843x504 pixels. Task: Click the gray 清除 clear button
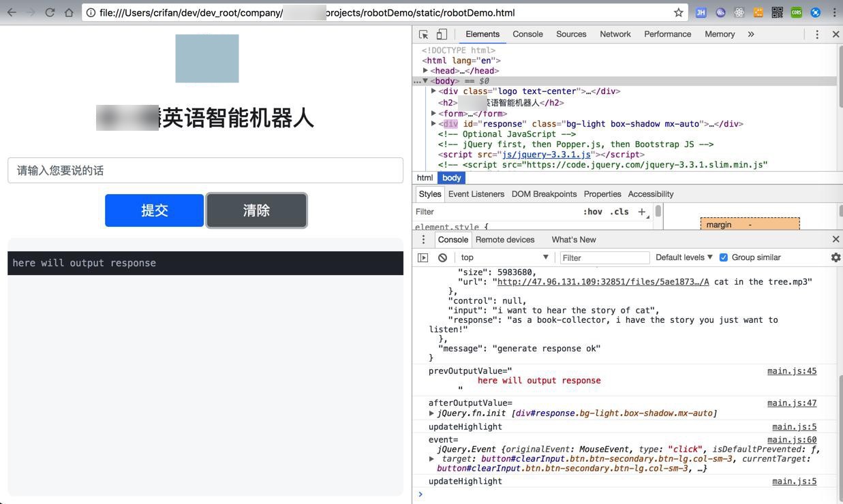click(256, 210)
